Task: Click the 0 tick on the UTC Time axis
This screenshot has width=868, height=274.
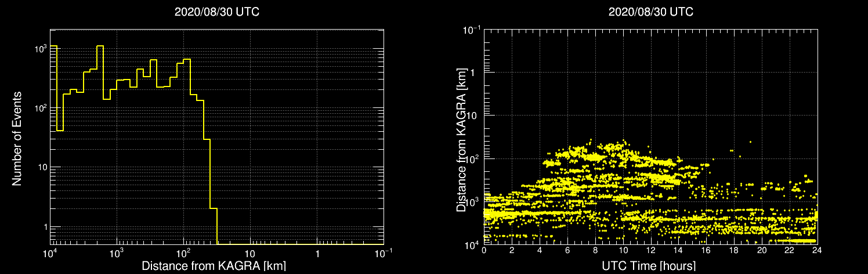Action: [484, 250]
